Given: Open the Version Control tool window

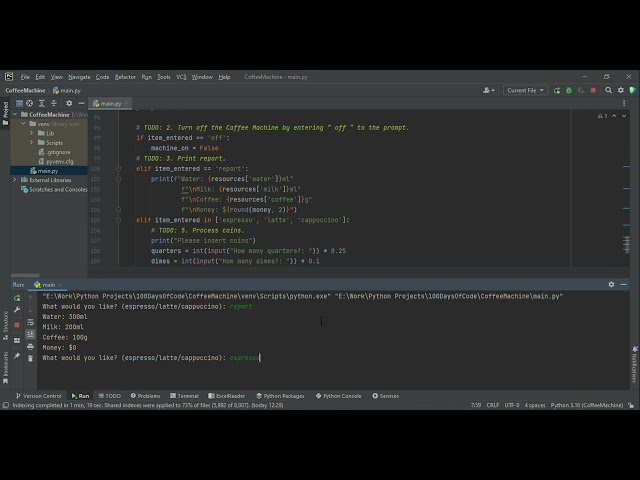Looking at the screenshot, I should tap(38, 396).
